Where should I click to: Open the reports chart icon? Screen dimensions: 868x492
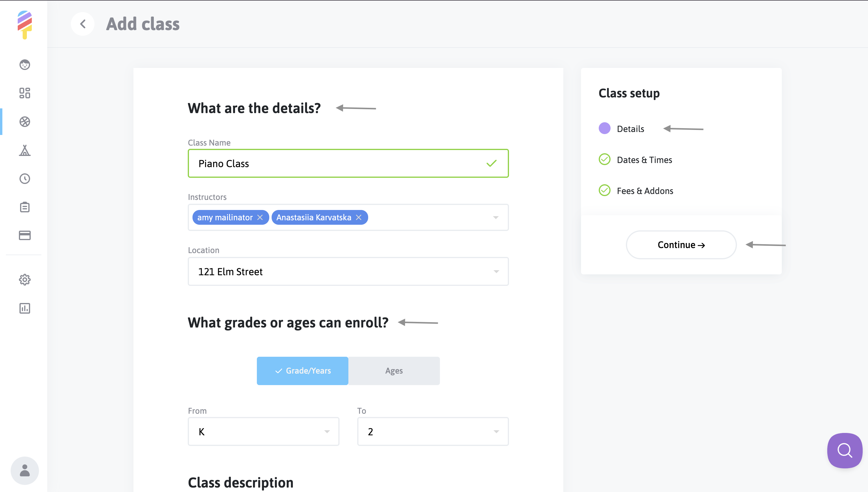tap(25, 308)
